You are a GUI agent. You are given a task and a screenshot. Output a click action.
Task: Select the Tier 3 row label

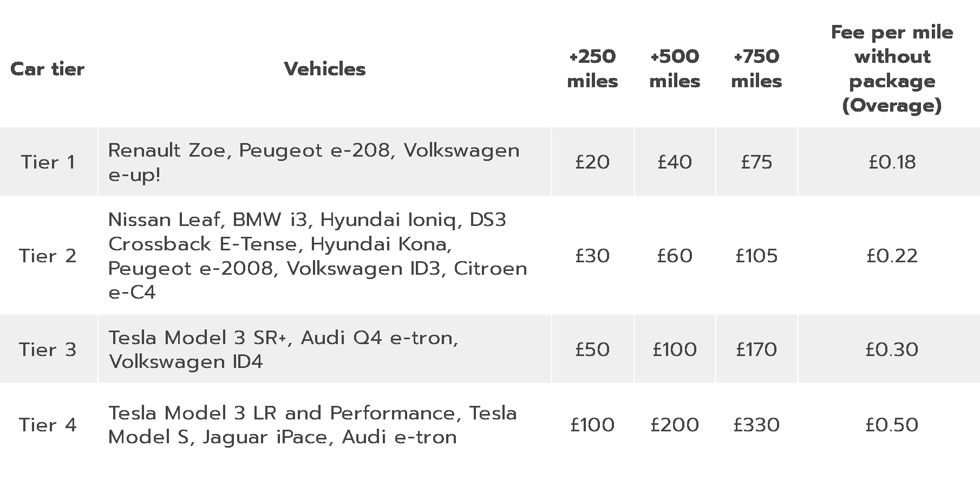pyautogui.click(x=48, y=350)
